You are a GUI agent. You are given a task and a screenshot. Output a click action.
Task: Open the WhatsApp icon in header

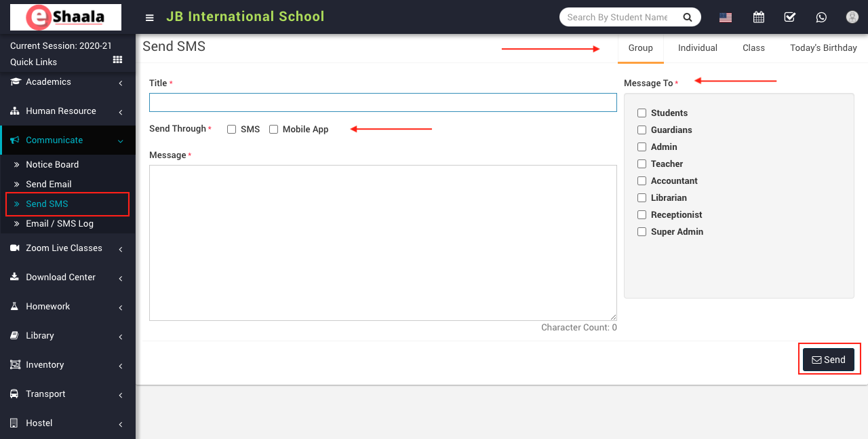tap(821, 18)
